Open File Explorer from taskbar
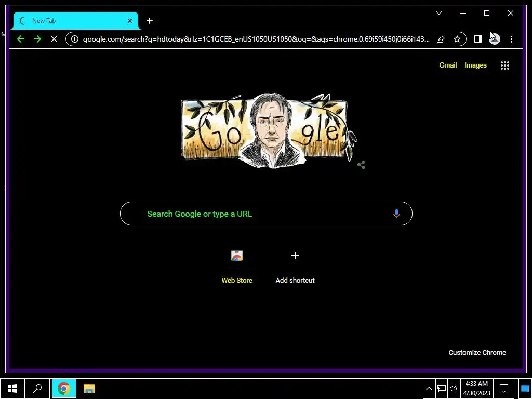This screenshot has height=399, width=532. tap(89, 389)
